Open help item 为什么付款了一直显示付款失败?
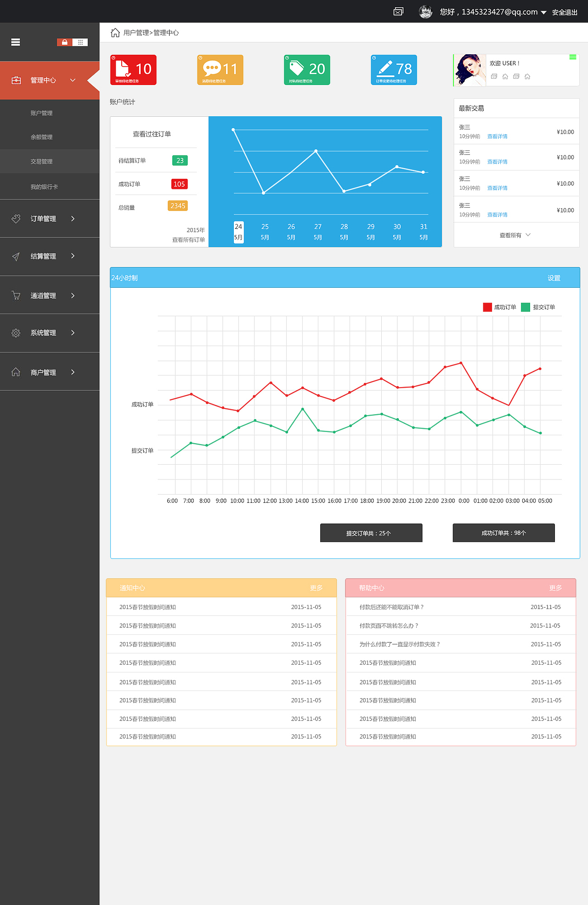The width and height of the screenshot is (588, 905). pos(400,644)
